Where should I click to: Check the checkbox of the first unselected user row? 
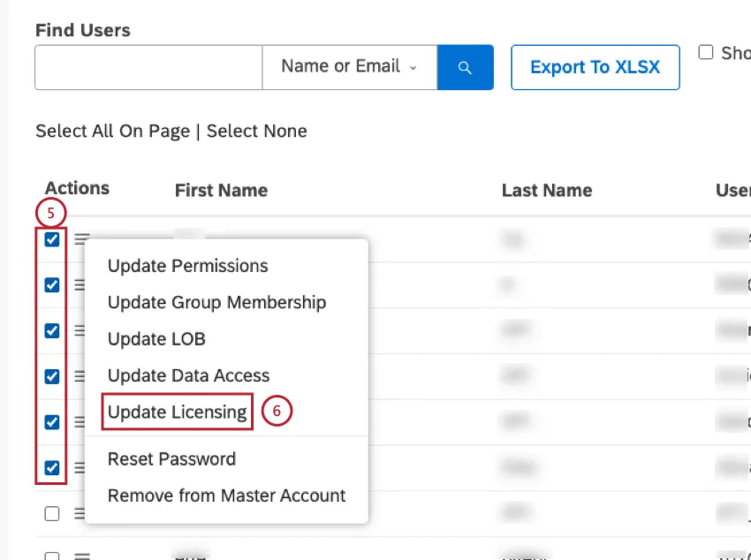click(52, 512)
